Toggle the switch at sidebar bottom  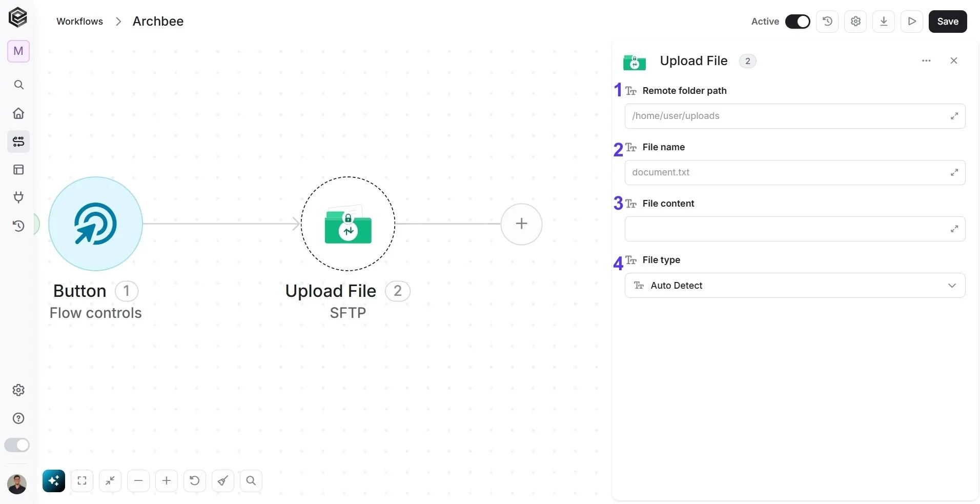[17, 445]
